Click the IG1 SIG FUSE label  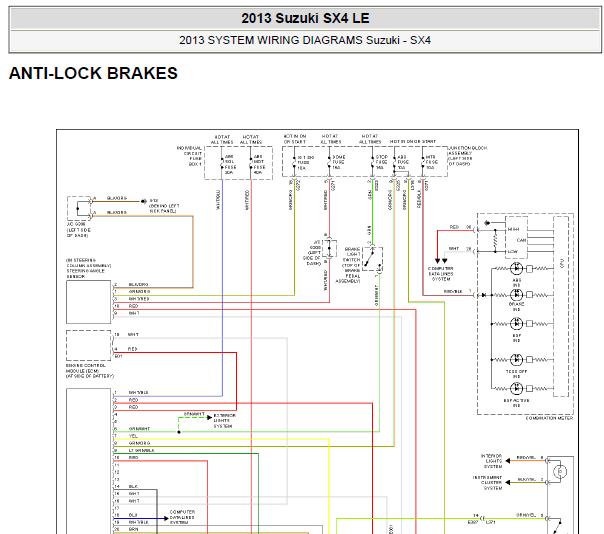coord(305,163)
